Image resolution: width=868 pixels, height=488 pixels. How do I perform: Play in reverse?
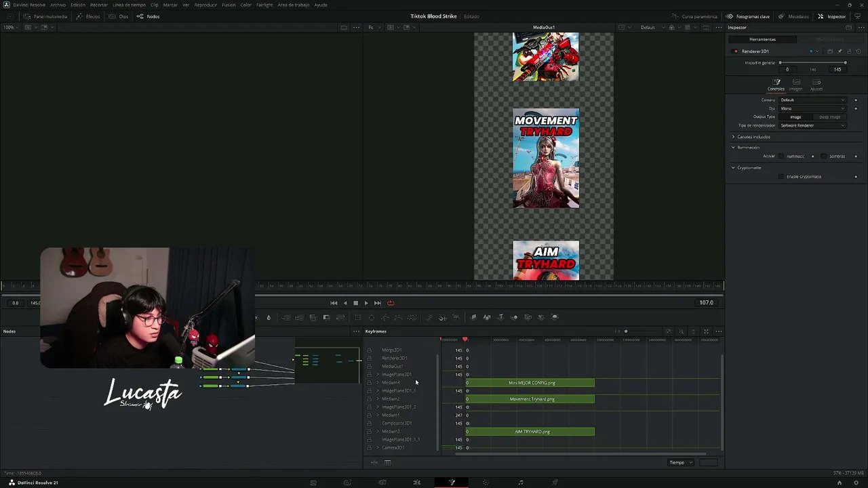pyautogui.click(x=345, y=303)
